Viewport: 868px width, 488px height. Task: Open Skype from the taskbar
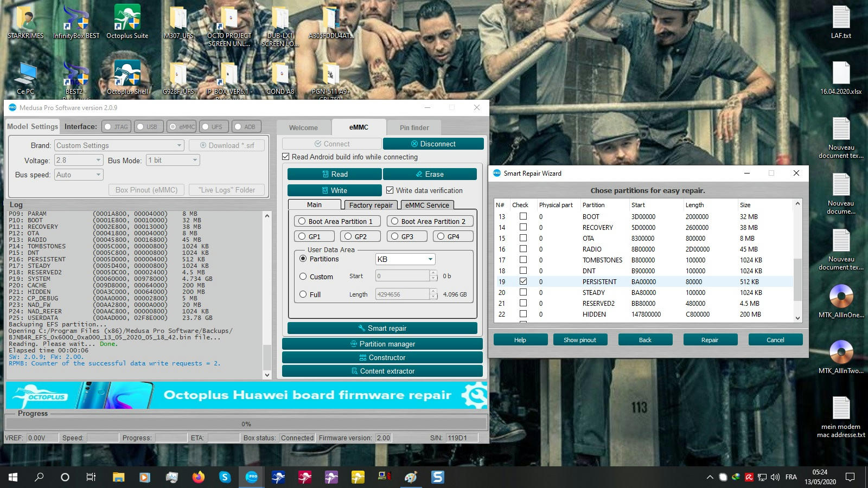(225, 478)
